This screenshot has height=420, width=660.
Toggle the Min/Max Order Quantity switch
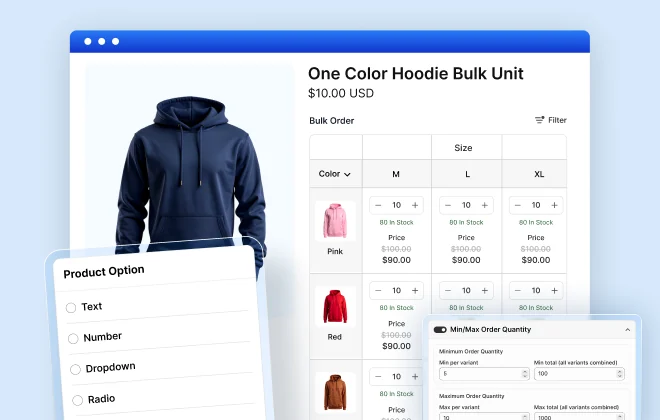pos(440,330)
